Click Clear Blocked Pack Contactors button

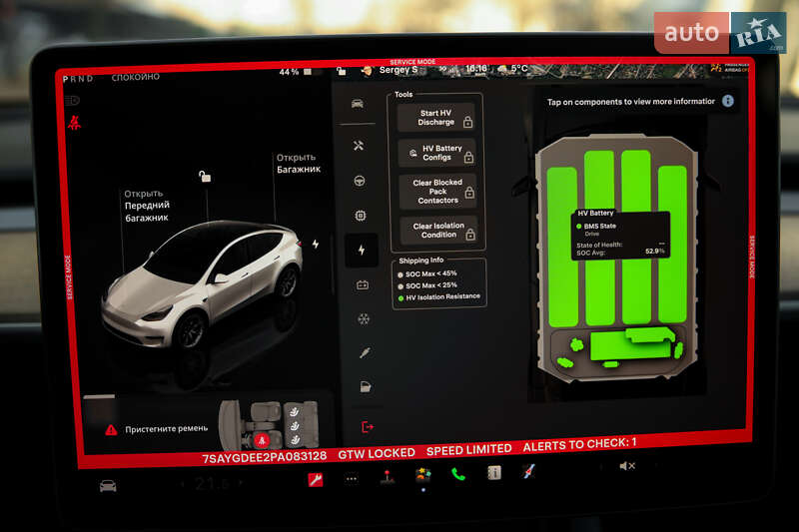tap(437, 192)
